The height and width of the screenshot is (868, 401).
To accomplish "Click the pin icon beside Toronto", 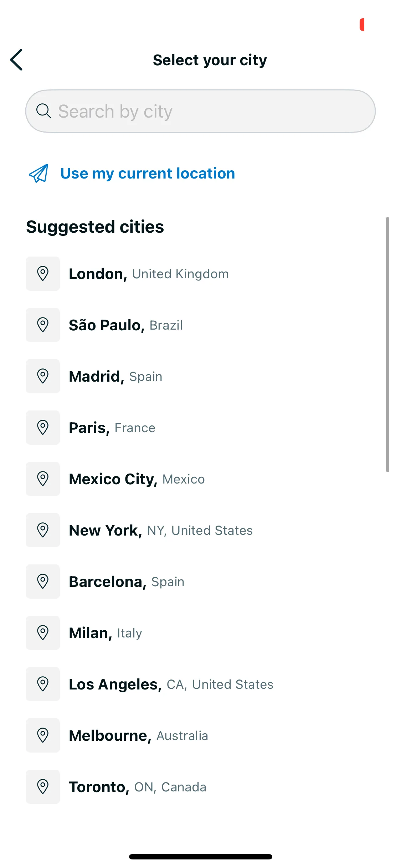I will point(43,787).
